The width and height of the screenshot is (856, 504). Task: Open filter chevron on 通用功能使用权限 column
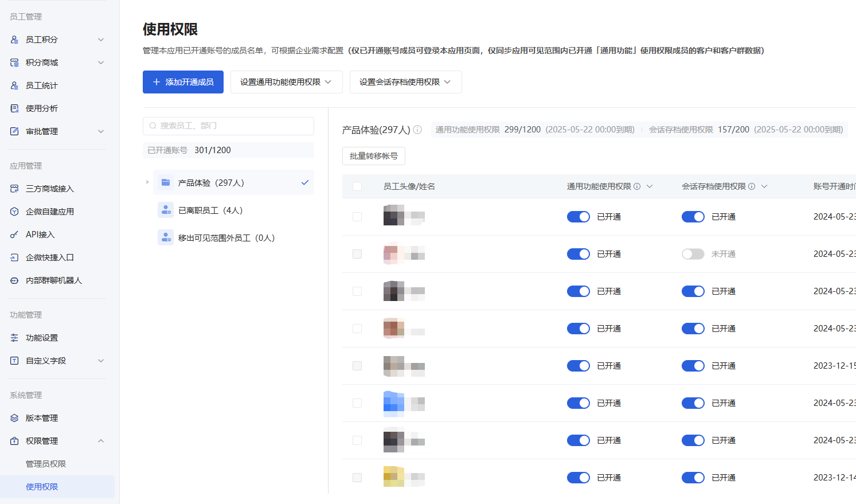[x=650, y=186]
